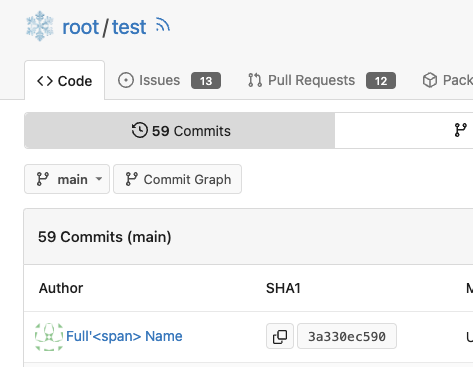The width and height of the screenshot is (473, 367).
Task: Click the history clock icon on Commits
Action: [x=140, y=130]
